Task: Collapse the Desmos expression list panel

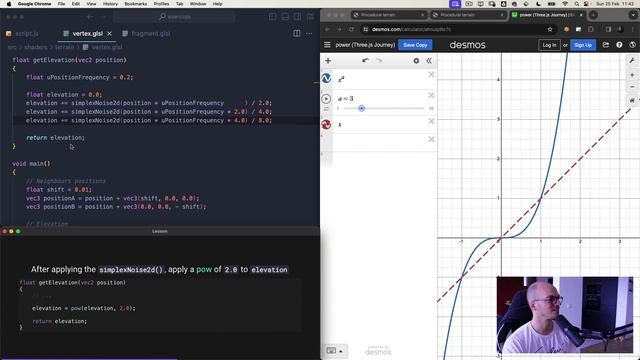Action: 429,61
